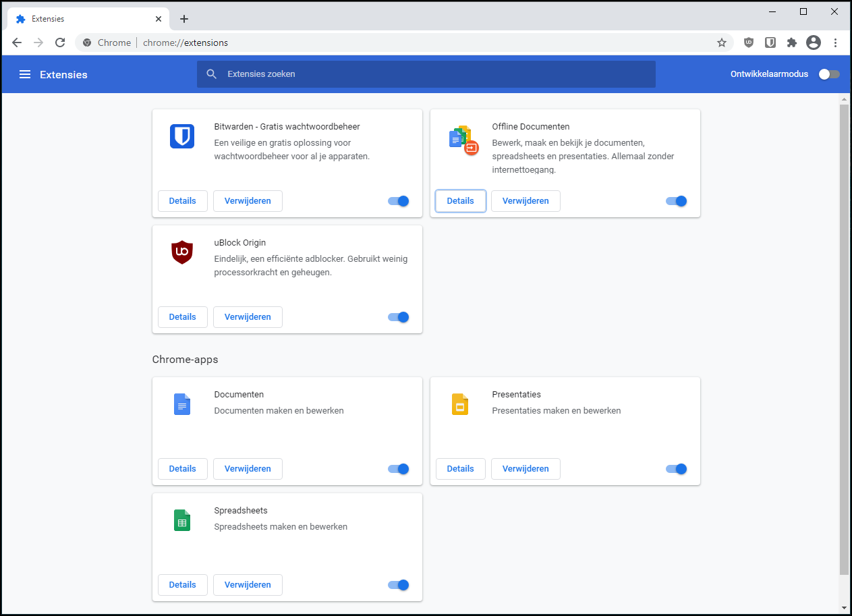Open a new tab with plus icon
The height and width of the screenshot is (616, 852).
[x=184, y=19]
